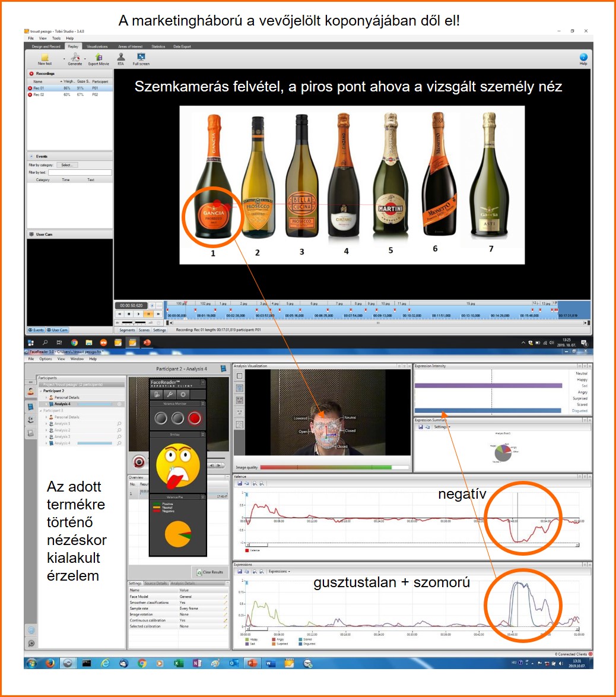Open Word in the lower Windows 7 taskbar
Image resolution: width=616 pixels, height=697 pixels.
tap(270, 663)
